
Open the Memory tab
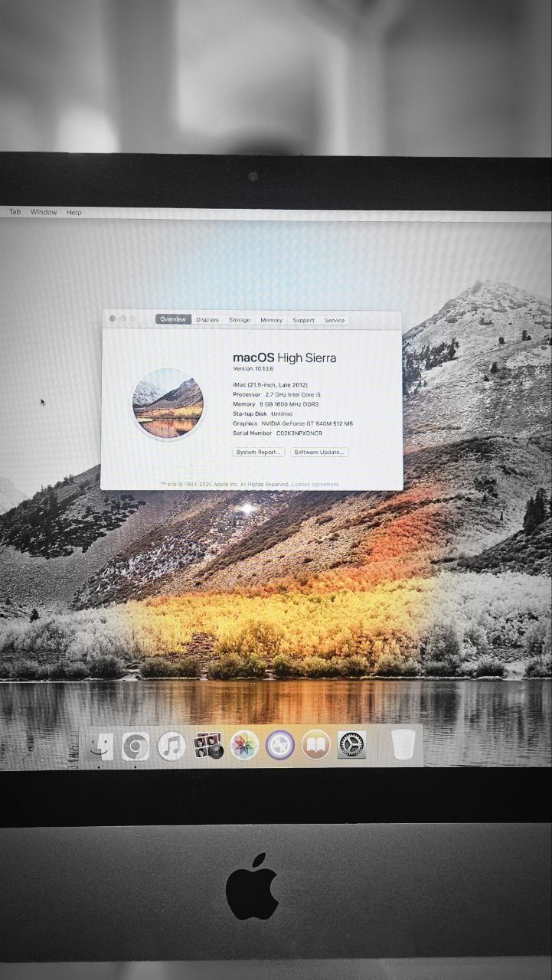(x=271, y=320)
